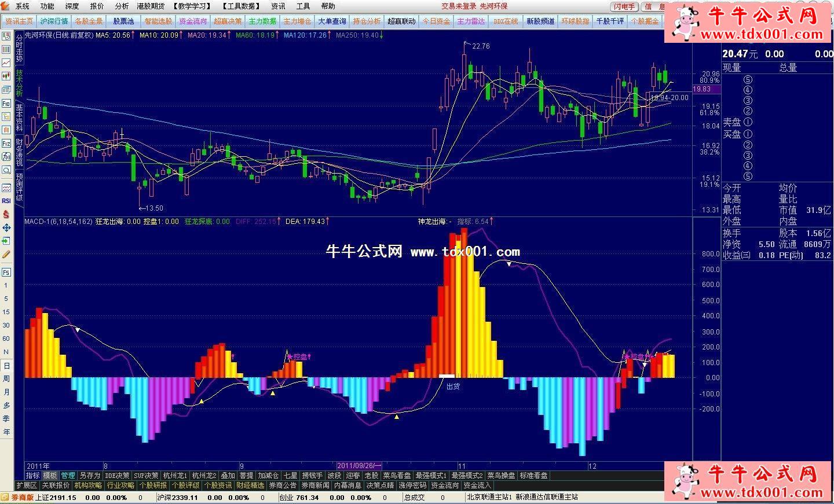Screen dimensions: 834x504
Task: Select the 杭州龙1 indicator template tab
Action: [x=175, y=476]
